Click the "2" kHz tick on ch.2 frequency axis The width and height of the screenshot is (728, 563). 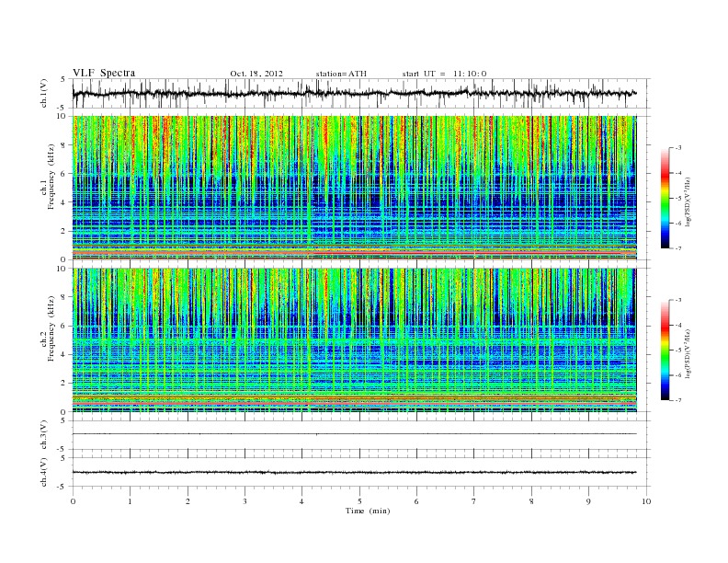[x=63, y=384]
